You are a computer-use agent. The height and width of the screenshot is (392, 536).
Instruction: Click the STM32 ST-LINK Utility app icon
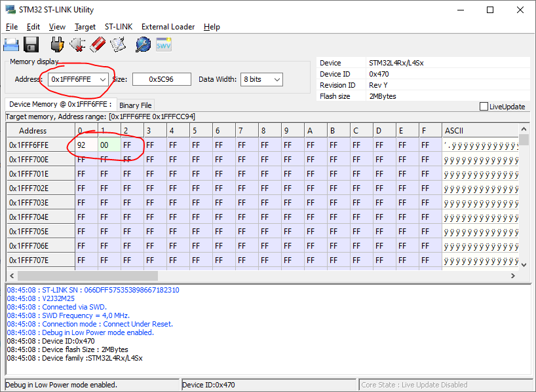pos(10,10)
